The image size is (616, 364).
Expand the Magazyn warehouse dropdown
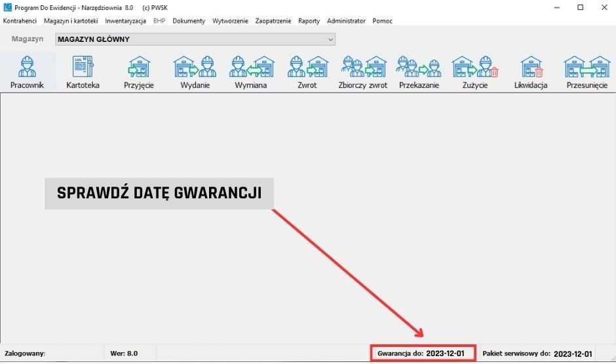(x=330, y=39)
